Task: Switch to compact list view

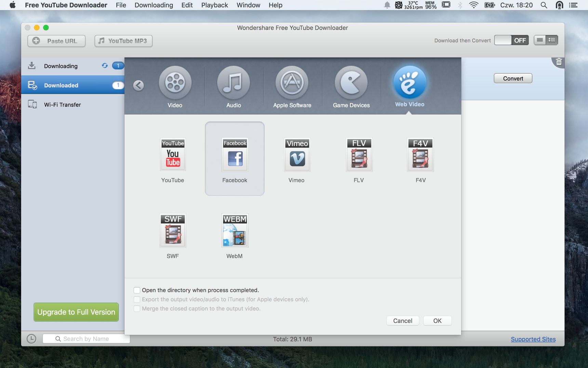Action: click(540, 40)
